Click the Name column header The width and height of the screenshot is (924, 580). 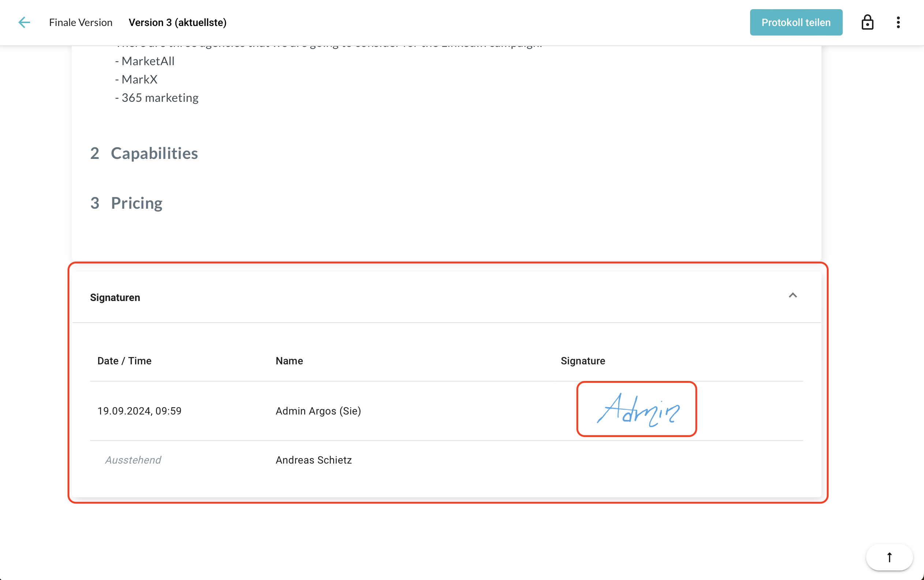289,361
